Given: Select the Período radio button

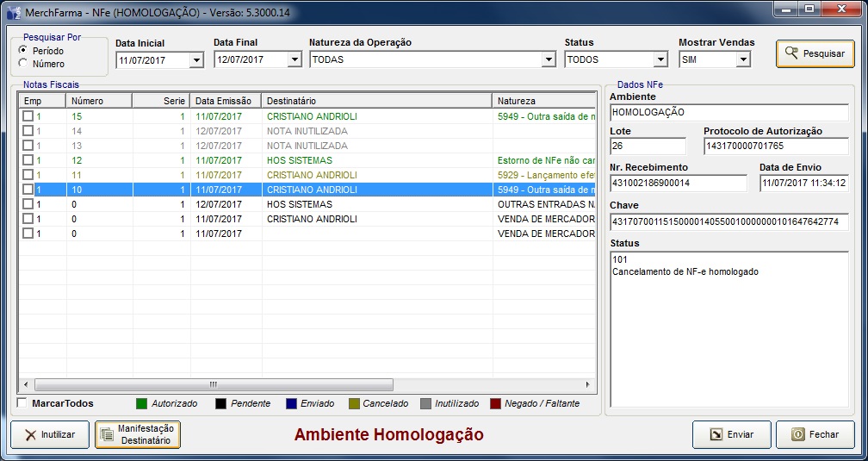Looking at the screenshot, I should (x=22, y=51).
